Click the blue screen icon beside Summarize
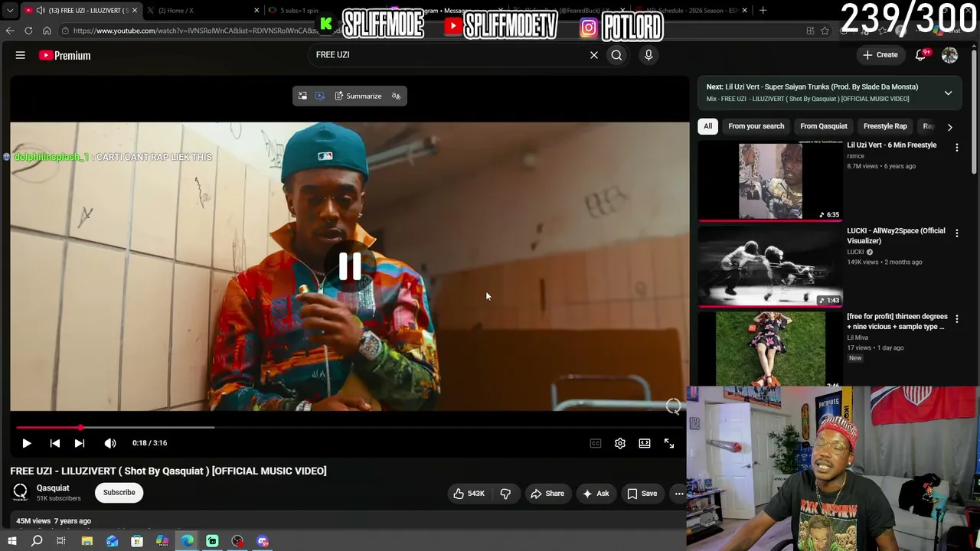The height and width of the screenshot is (551, 980). point(320,96)
